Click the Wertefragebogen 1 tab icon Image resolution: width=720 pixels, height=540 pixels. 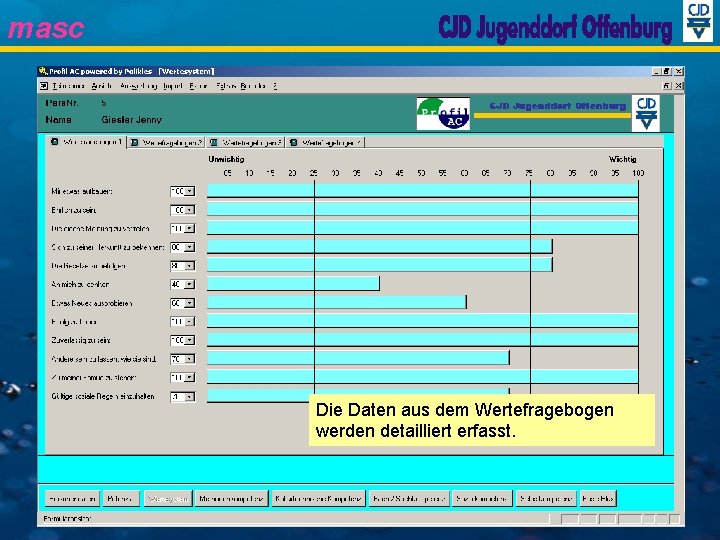[55, 142]
